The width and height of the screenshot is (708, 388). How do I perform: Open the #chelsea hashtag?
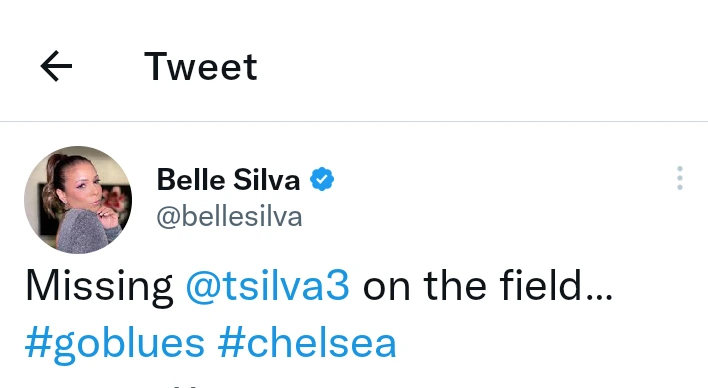(x=307, y=343)
